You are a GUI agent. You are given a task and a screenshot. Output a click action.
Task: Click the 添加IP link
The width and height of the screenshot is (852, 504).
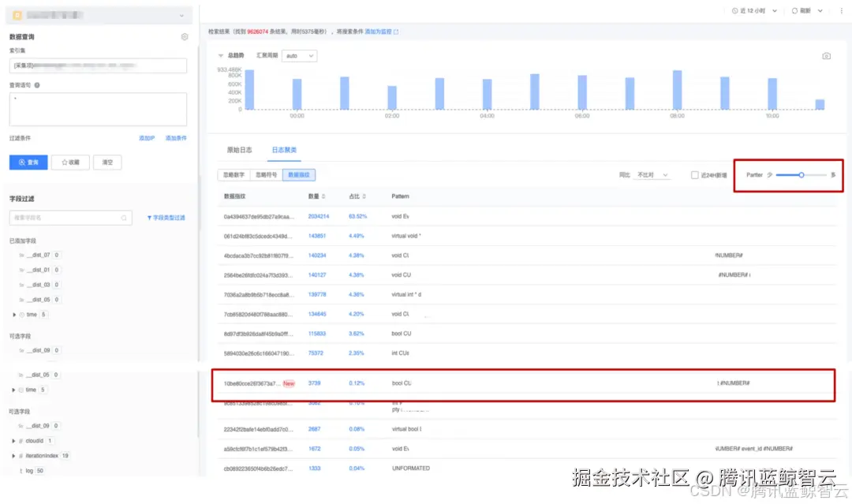(147, 139)
